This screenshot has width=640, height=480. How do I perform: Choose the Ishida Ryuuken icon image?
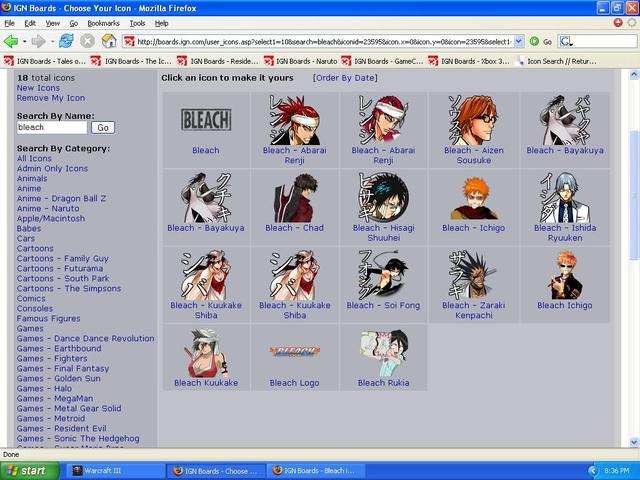[565, 198]
